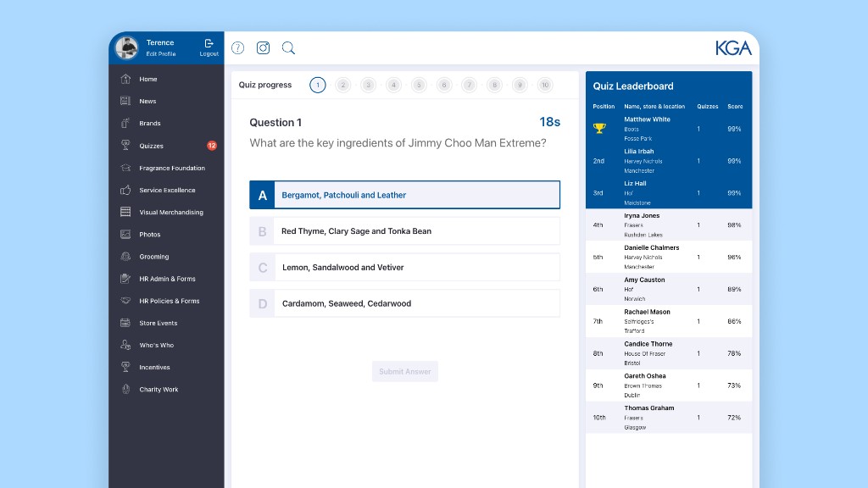Select answer B Red Thyme, Clary Sage
This screenshot has width=868, height=488.
404,230
